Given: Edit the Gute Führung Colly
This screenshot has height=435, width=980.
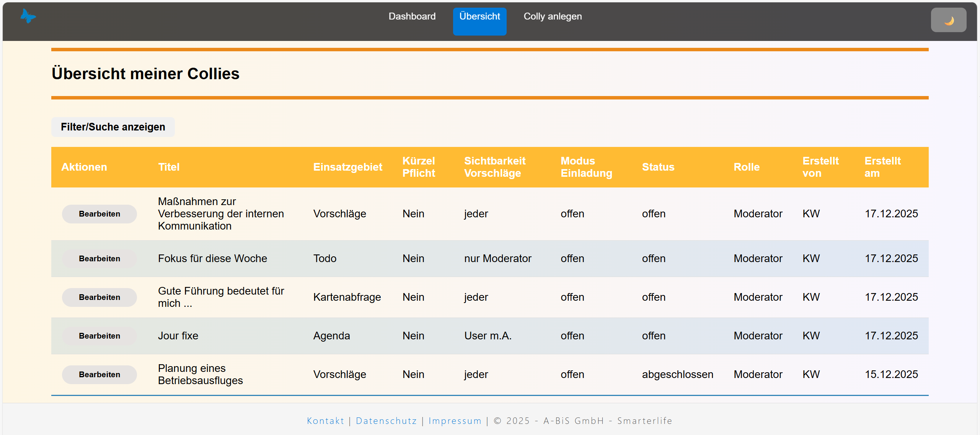Looking at the screenshot, I should pos(99,297).
